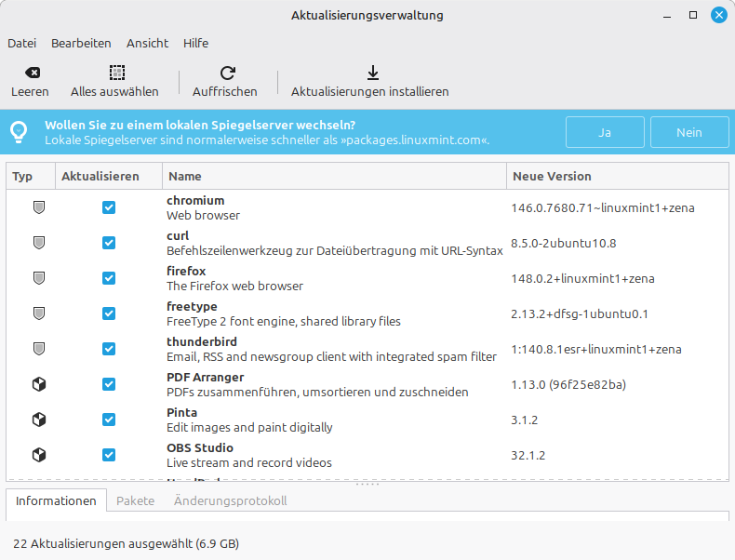Click version 146.0.7680.71~linuxmint1+zena
The height and width of the screenshot is (560, 735).
tap(603, 208)
